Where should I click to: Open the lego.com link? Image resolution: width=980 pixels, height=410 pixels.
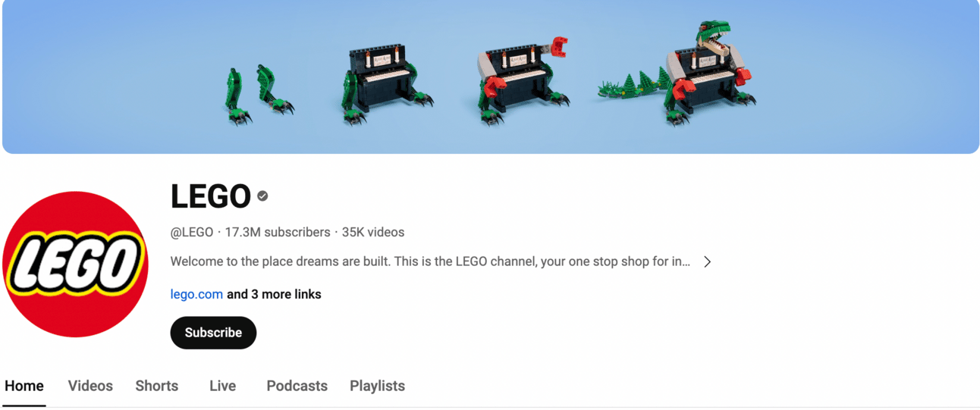coord(196,294)
